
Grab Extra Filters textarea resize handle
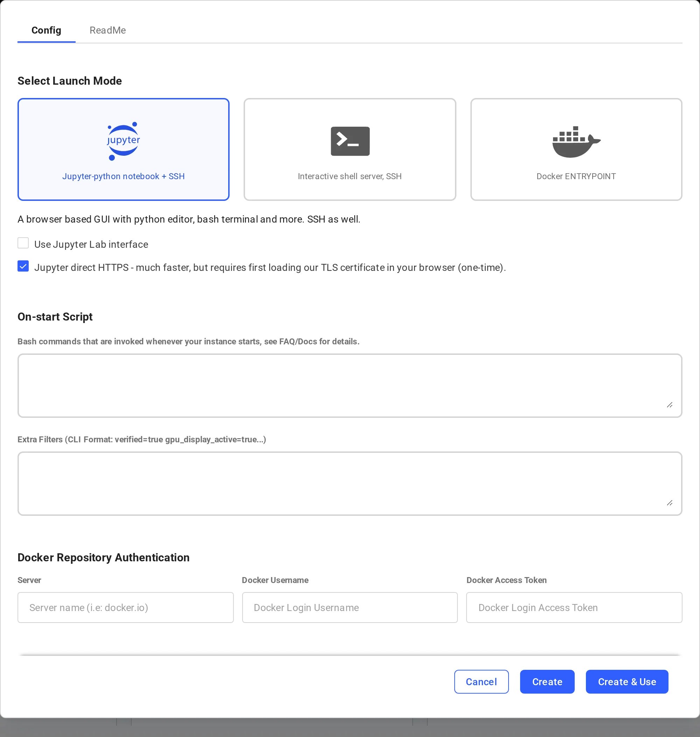click(670, 503)
